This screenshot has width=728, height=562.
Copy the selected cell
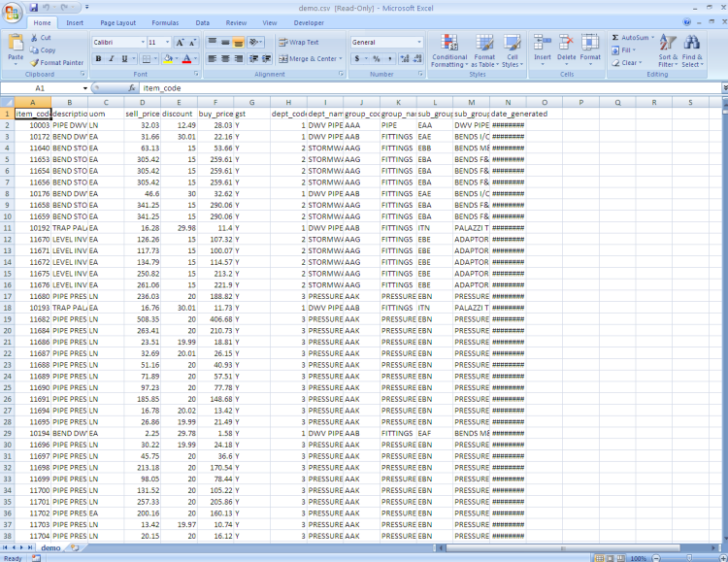tap(43, 50)
